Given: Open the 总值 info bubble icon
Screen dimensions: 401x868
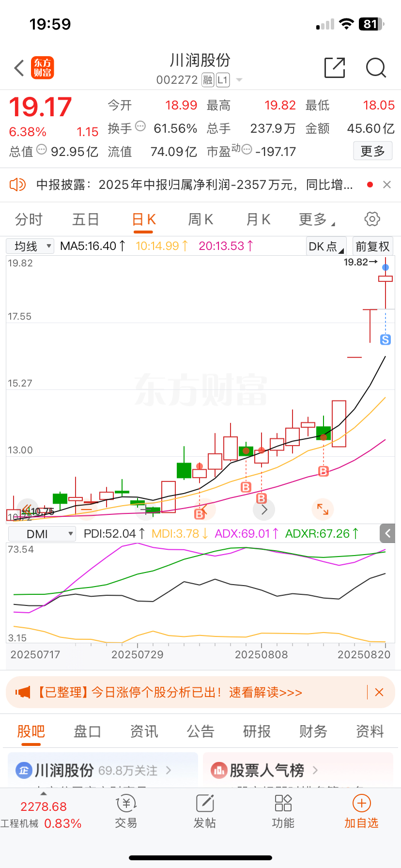Looking at the screenshot, I should pyautogui.click(x=42, y=150).
